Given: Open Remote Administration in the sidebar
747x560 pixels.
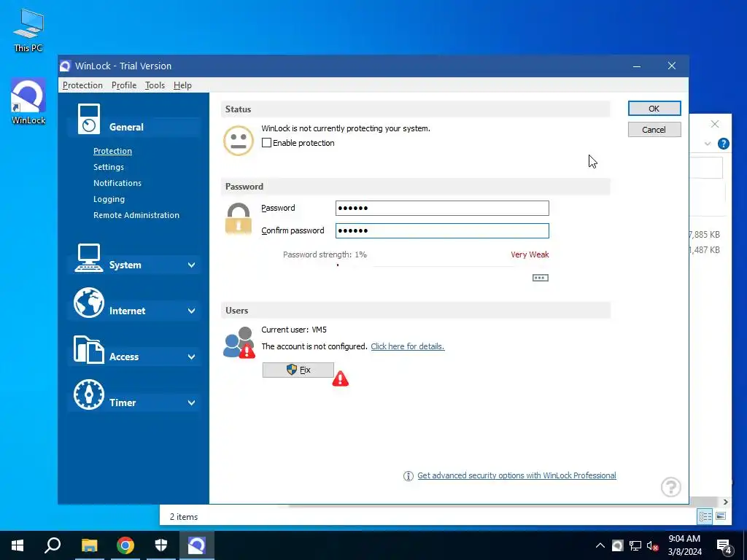Looking at the screenshot, I should [x=136, y=215].
